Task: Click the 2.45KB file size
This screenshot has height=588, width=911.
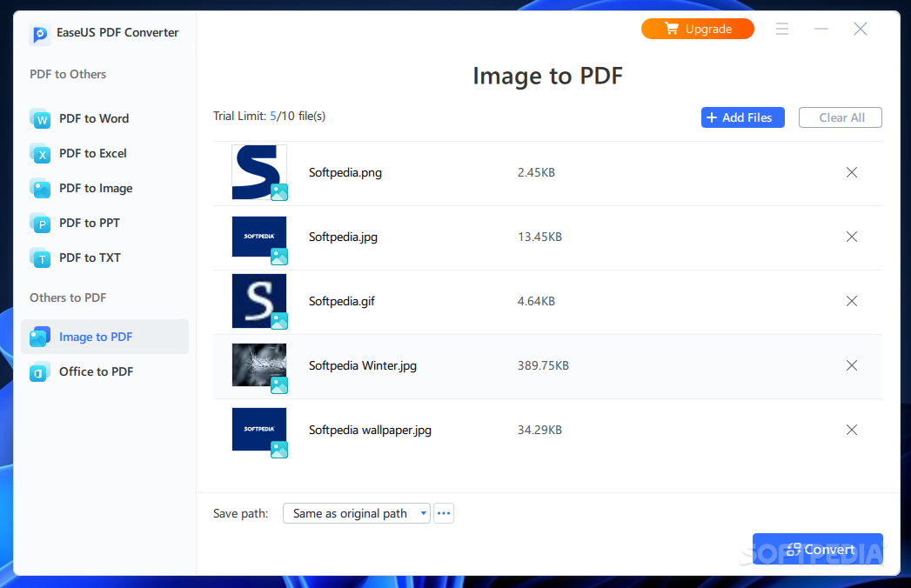Action: (x=536, y=172)
